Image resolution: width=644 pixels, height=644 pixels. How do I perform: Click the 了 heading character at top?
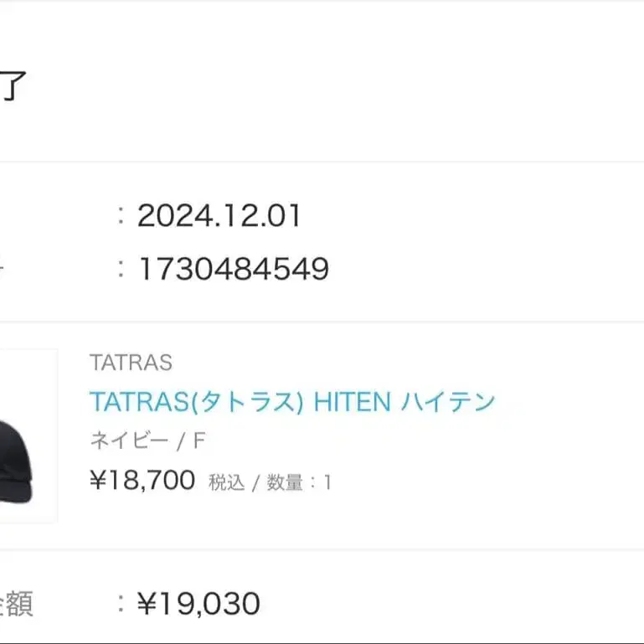point(12,87)
